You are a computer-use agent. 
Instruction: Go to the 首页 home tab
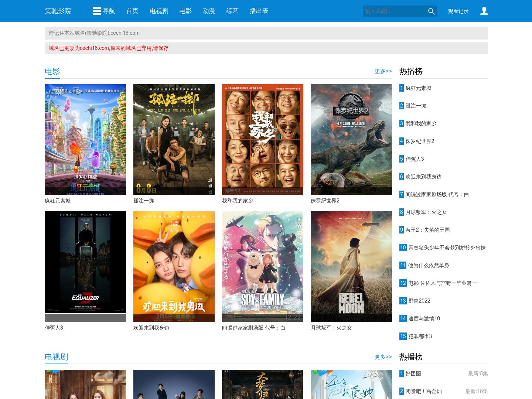[x=132, y=11]
